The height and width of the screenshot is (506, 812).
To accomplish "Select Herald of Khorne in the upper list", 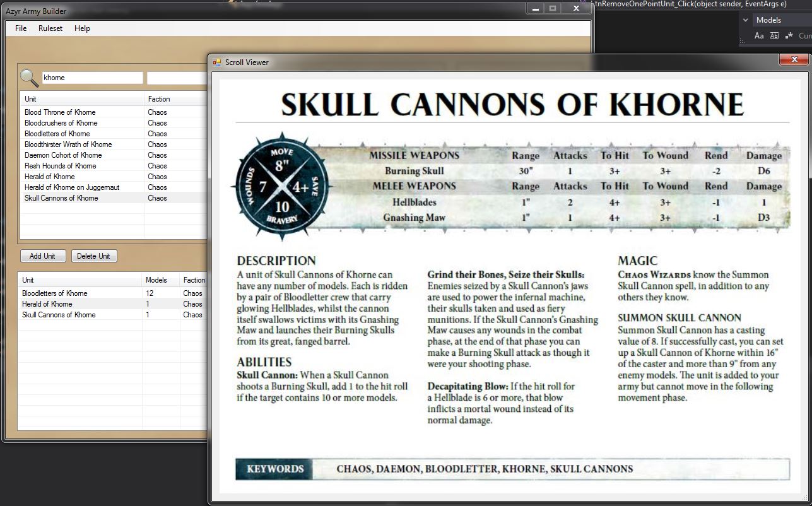I will [114, 177].
